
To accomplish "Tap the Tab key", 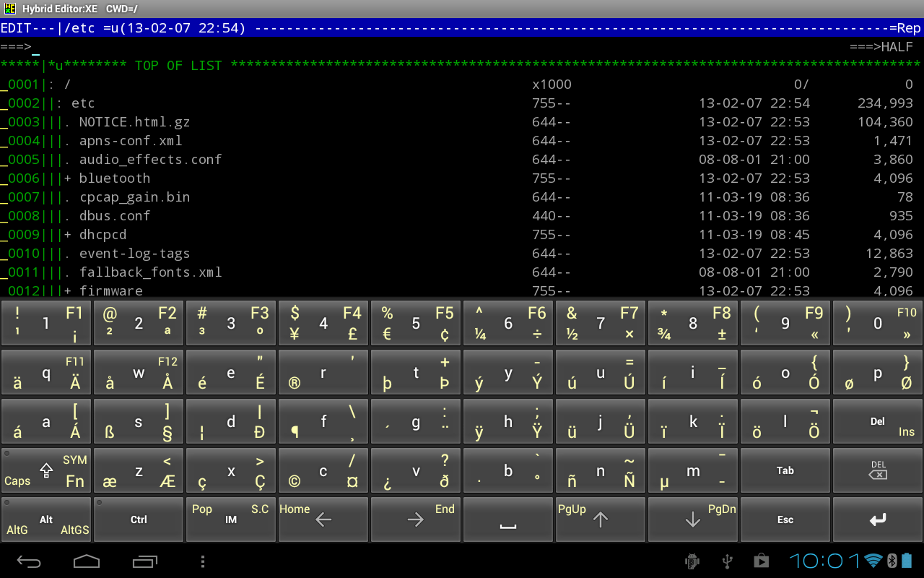I will (785, 470).
